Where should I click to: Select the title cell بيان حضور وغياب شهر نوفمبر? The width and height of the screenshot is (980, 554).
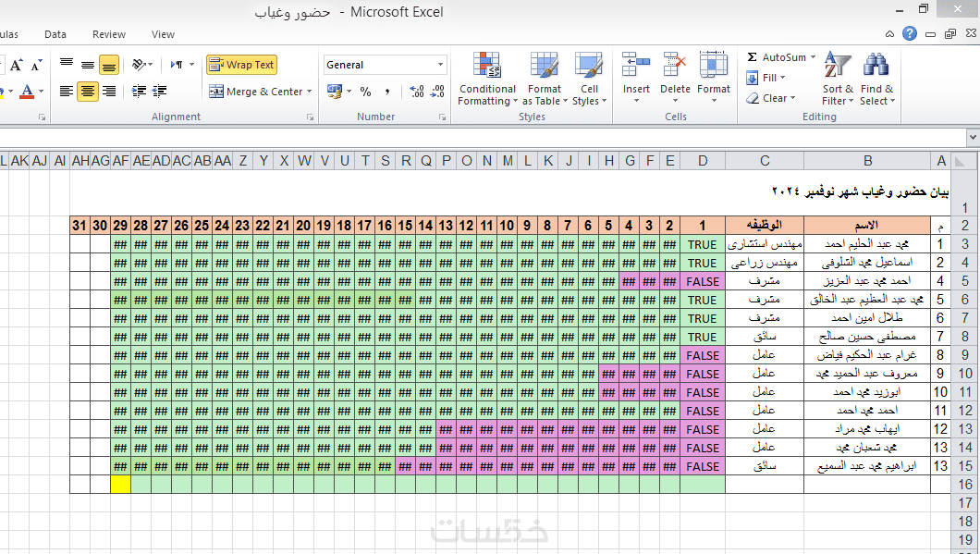(861, 191)
